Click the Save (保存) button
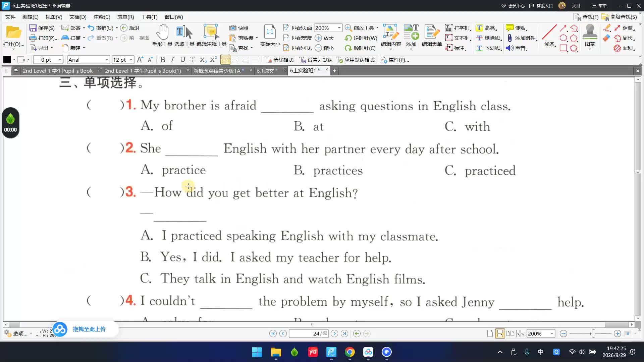Screen dimensions: 644x362 pos(42,28)
